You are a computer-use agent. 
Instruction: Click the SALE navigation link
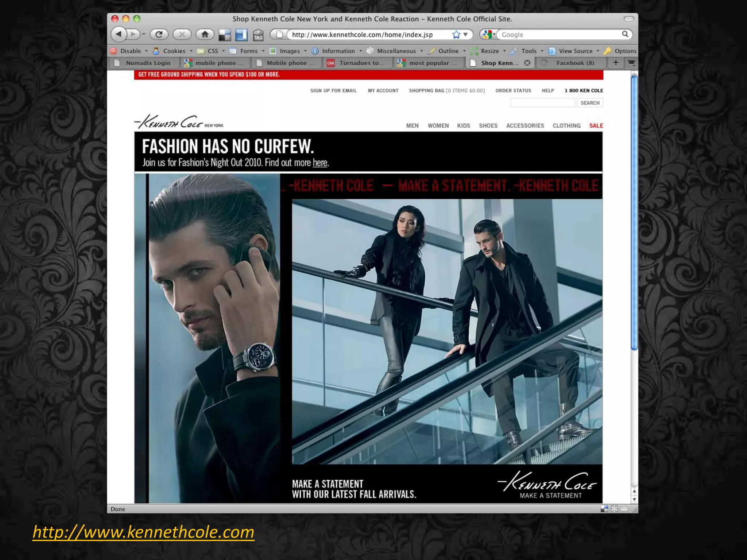pyautogui.click(x=596, y=126)
